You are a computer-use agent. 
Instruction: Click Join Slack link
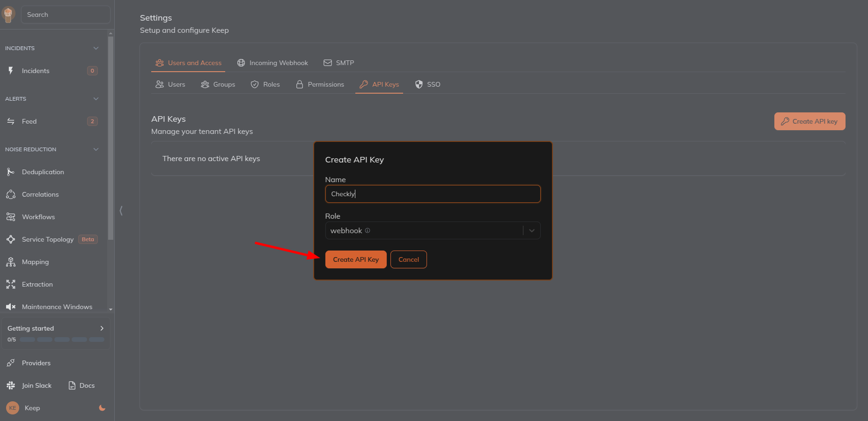(x=37, y=385)
